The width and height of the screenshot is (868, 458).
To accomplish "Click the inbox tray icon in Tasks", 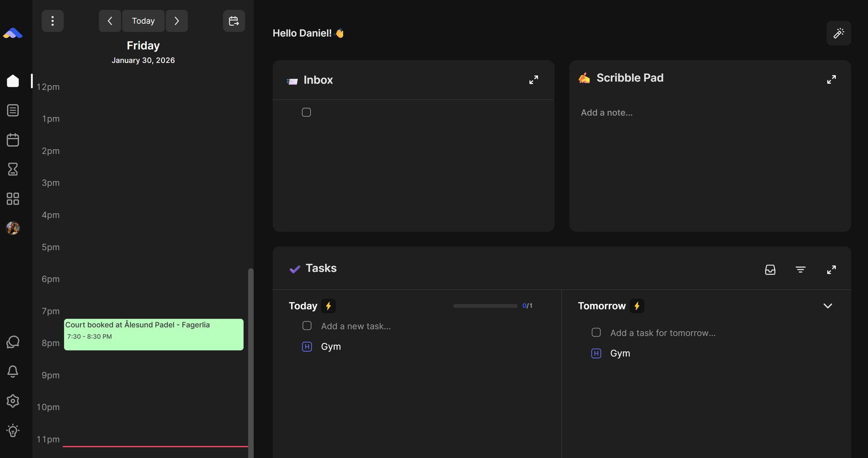I will (x=770, y=270).
